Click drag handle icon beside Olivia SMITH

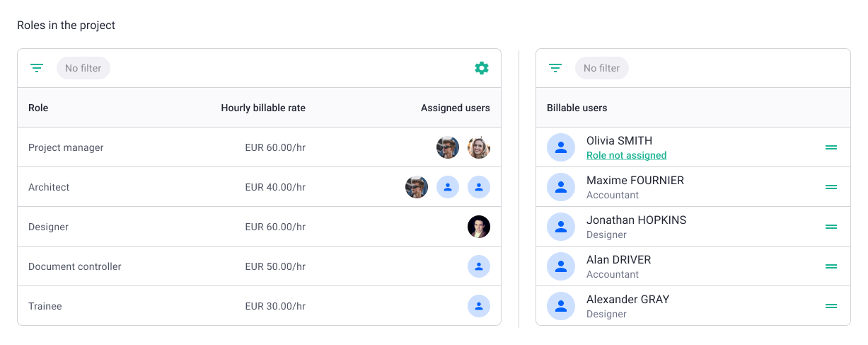831,147
